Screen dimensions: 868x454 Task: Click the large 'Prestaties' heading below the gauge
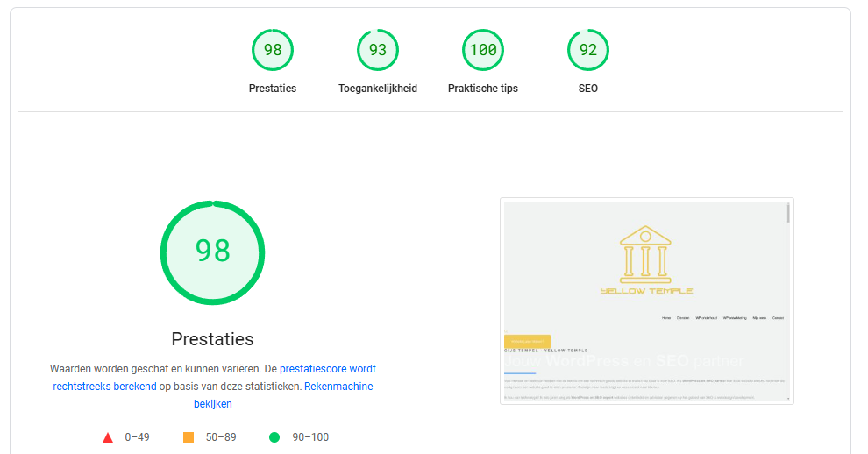pyautogui.click(x=212, y=339)
